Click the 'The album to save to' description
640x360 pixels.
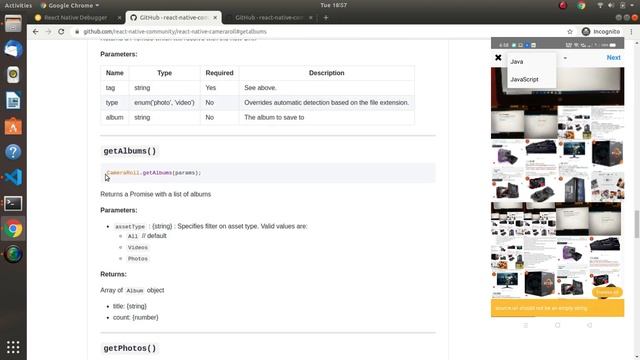coord(274,117)
